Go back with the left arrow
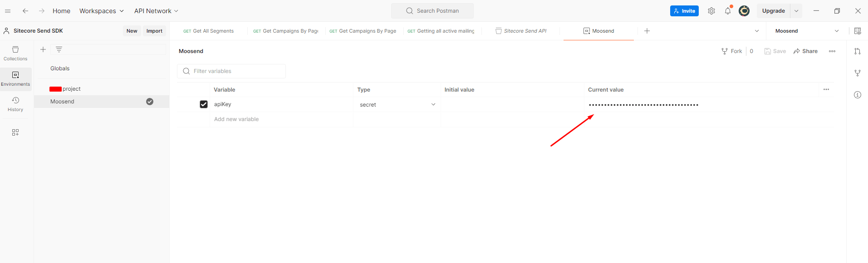The height and width of the screenshot is (263, 868). click(x=25, y=11)
